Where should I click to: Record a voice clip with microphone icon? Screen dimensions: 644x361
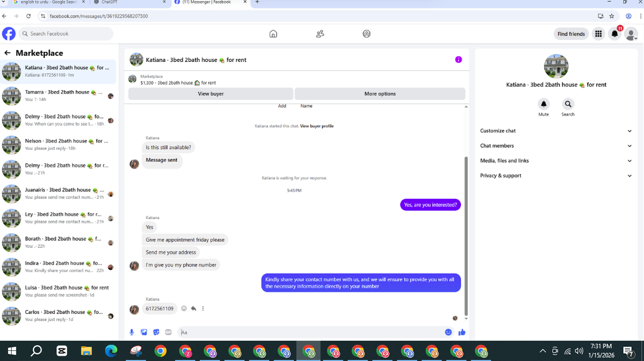click(132, 332)
